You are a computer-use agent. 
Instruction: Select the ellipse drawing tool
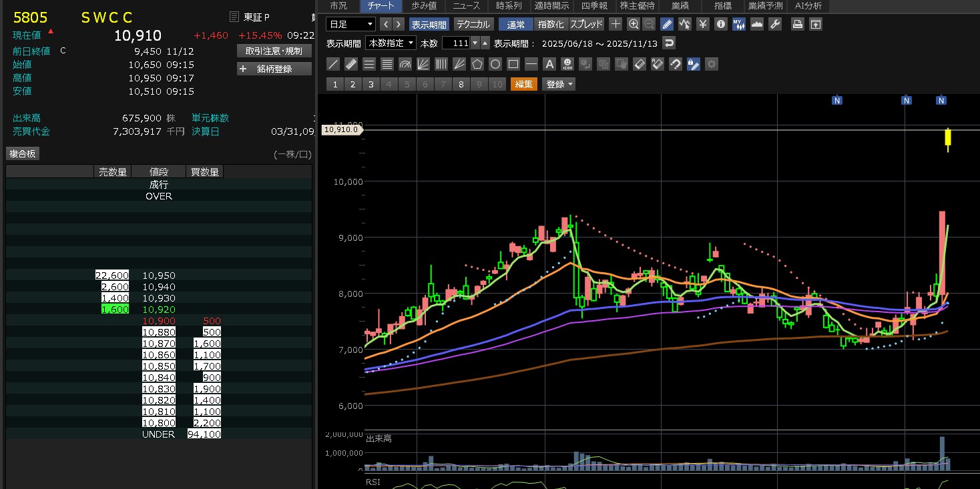tap(495, 64)
